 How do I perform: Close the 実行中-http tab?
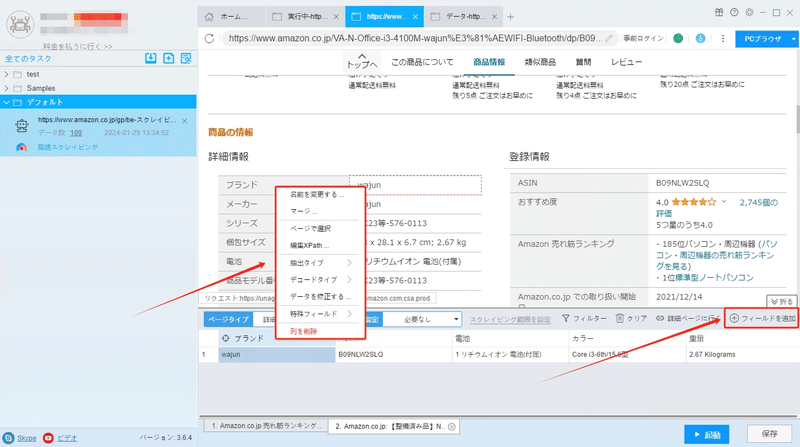tap(336, 17)
